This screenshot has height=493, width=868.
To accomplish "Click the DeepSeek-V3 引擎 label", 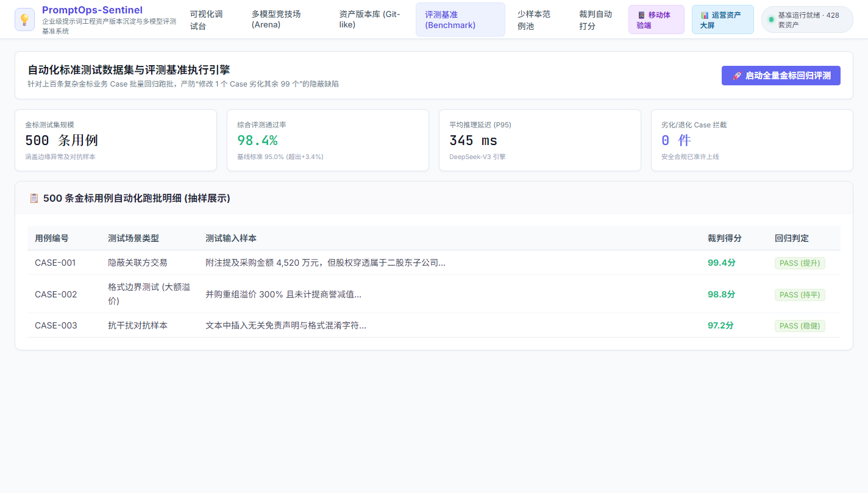I will coord(477,157).
